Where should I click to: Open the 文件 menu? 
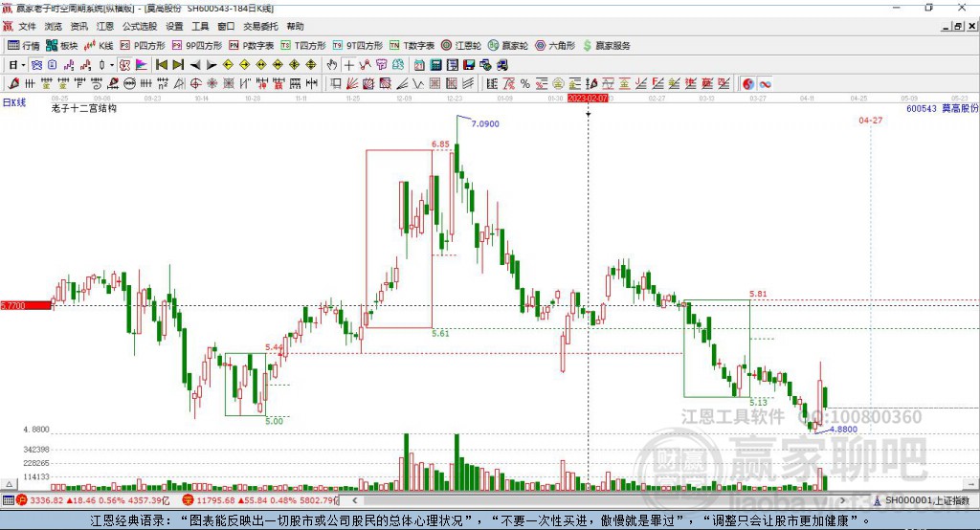28,26
